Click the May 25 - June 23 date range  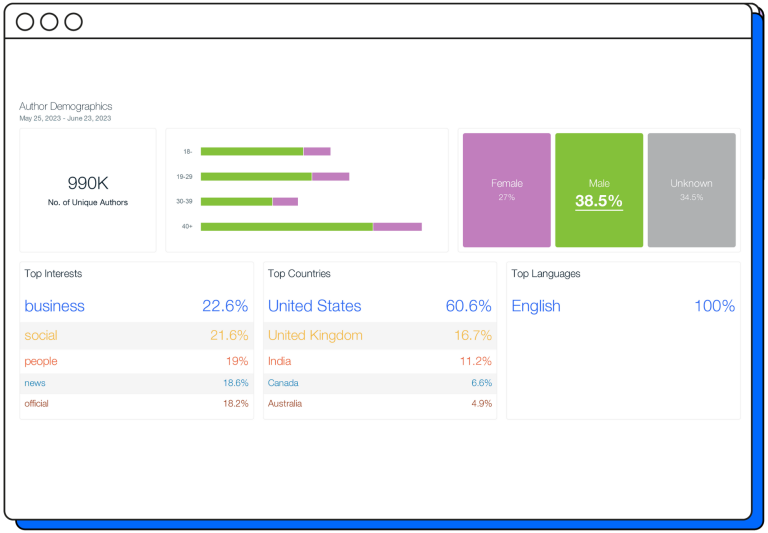click(x=65, y=118)
